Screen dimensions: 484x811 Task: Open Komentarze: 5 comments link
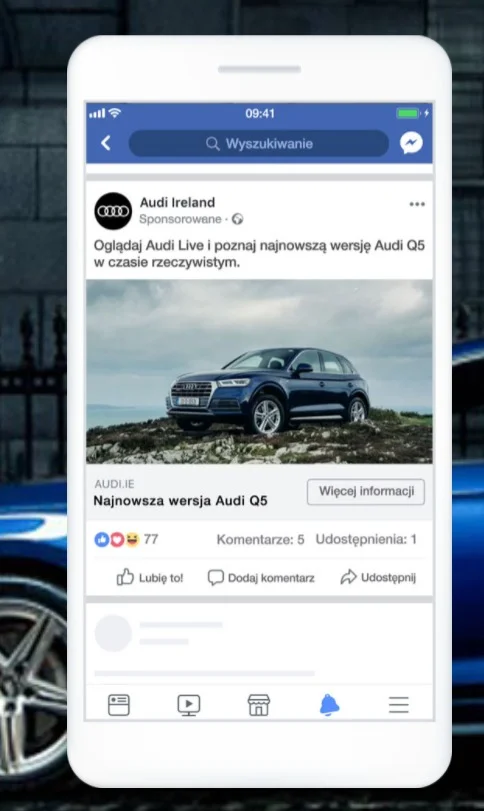click(x=260, y=539)
